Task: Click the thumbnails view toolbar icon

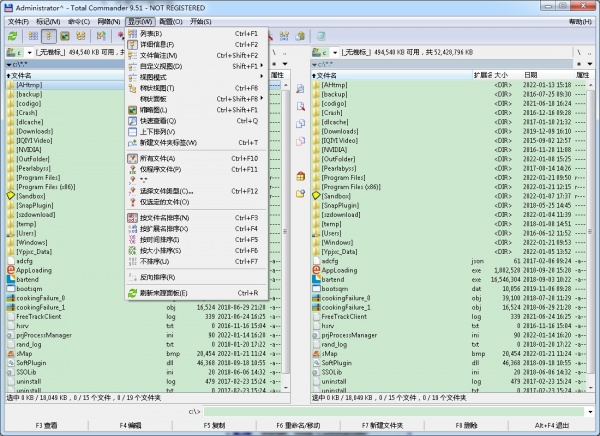Action: [65, 36]
